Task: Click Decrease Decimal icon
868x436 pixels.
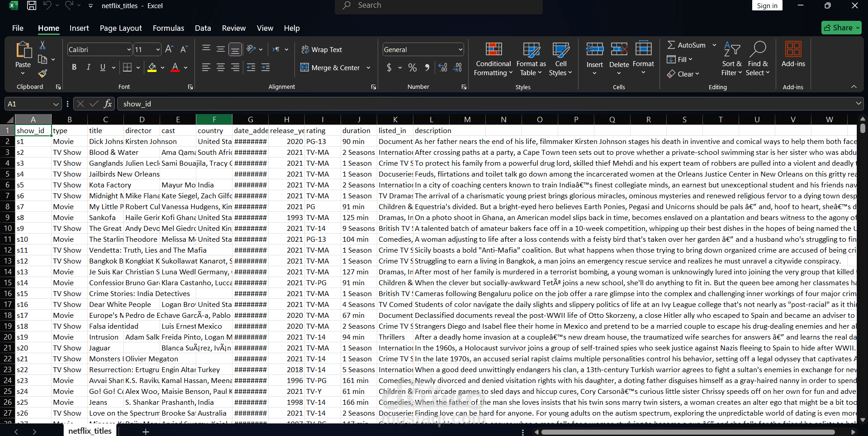Action: 458,67
